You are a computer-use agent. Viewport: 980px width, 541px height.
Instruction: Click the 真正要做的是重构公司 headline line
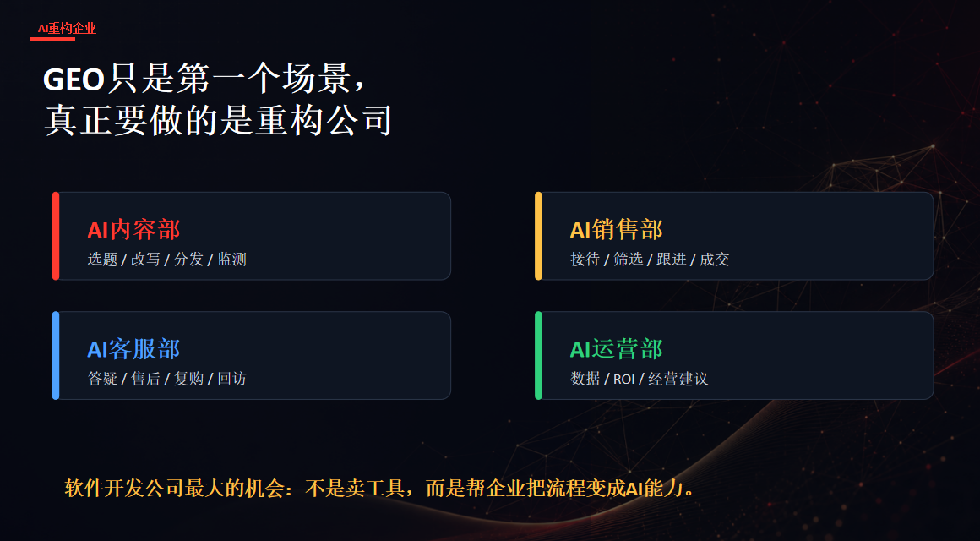pos(218,120)
